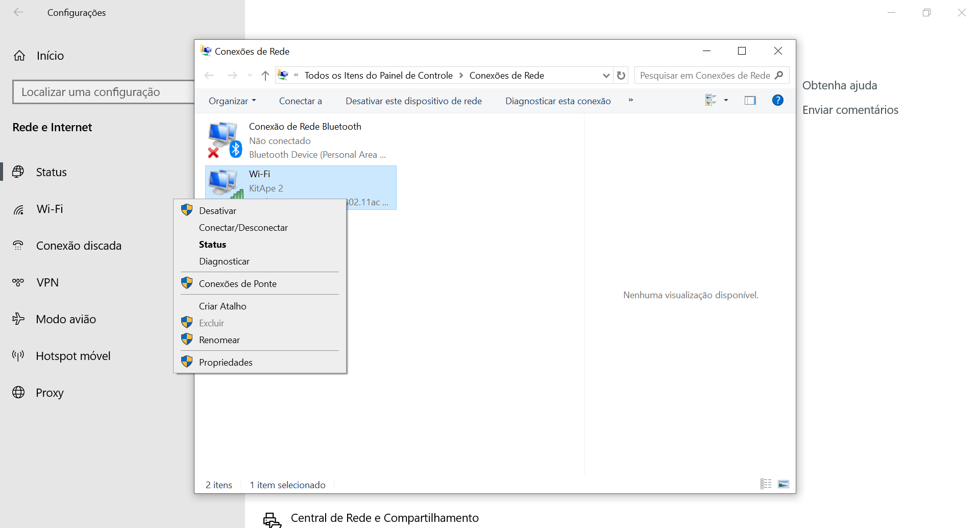The width and height of the screenshot is (980, 528).
Task: Show more toolbar commands chevron
Action: (630, 101)
